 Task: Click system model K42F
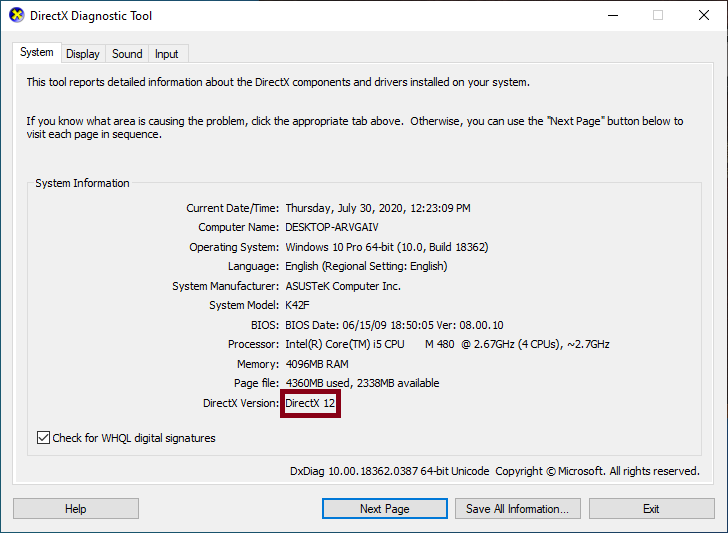coord(297,306)
